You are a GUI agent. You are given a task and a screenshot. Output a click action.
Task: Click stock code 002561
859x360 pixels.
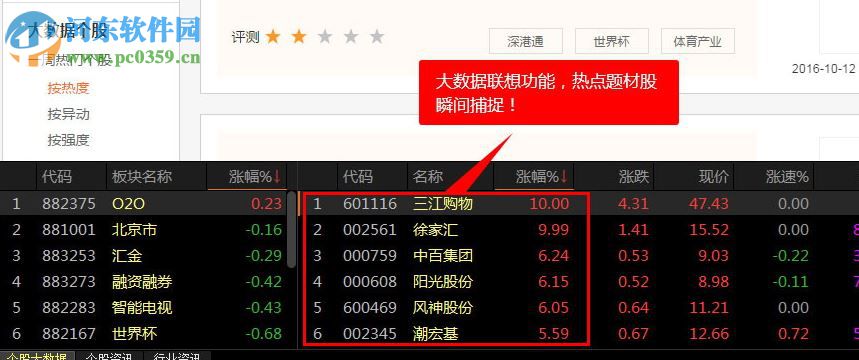tap(370, 230)
